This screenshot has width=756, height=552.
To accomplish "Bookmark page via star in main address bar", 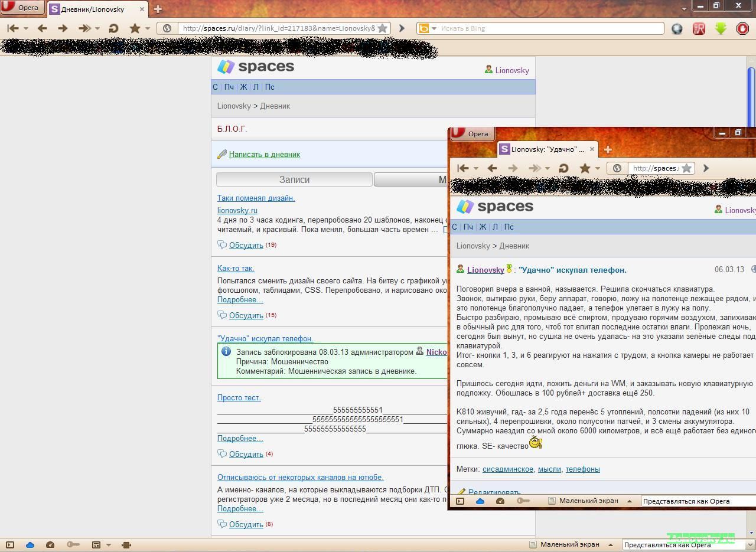I will [382, 28].
